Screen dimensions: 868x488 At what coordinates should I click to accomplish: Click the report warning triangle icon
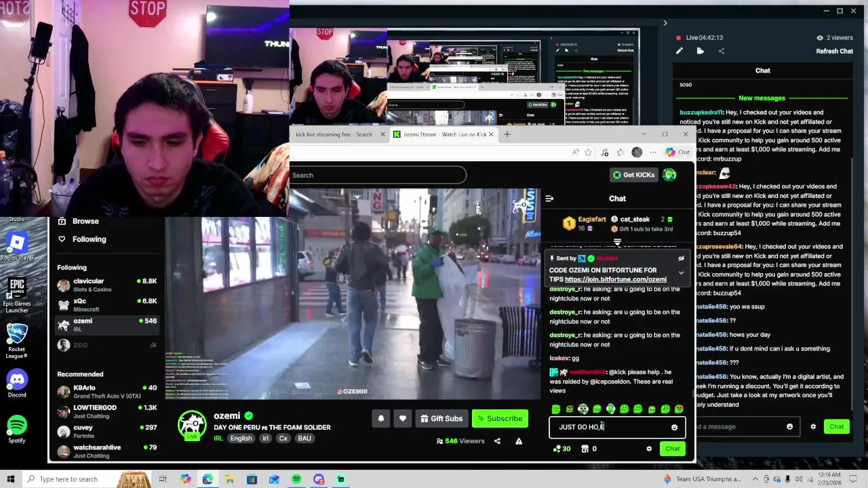[x=519, y=441]
